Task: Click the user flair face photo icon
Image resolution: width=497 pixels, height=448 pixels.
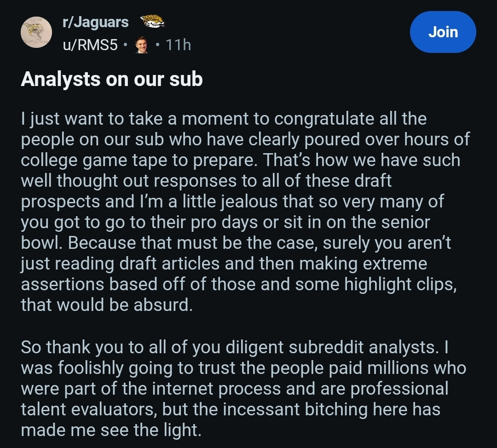Action: coord(142,45)
